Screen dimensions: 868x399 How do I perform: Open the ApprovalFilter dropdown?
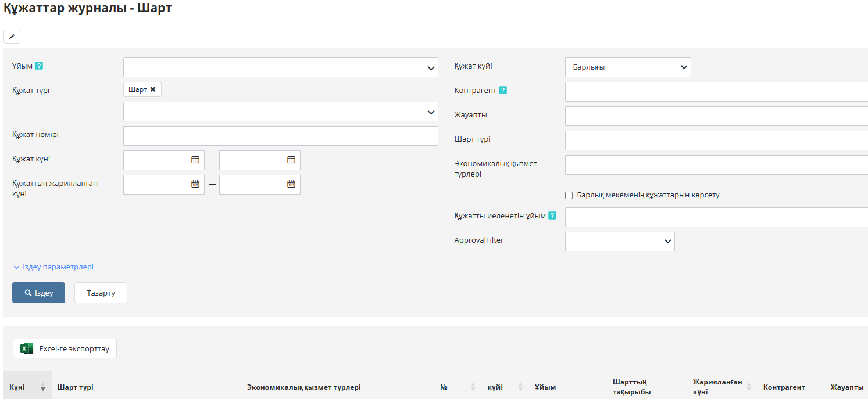(619, 242)
